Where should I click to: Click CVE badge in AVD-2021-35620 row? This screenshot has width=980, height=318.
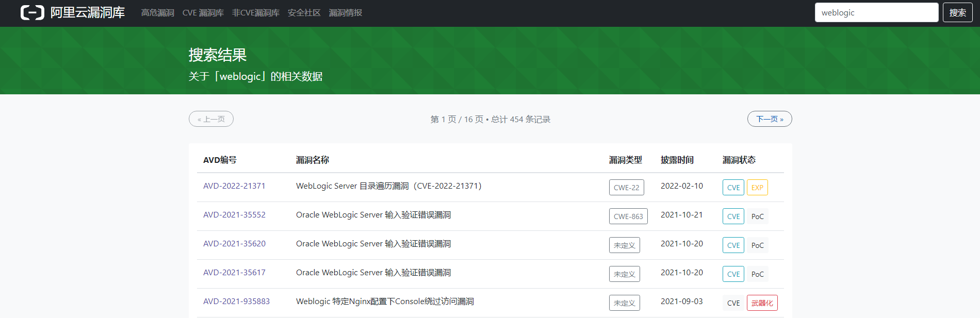point(733,245)
